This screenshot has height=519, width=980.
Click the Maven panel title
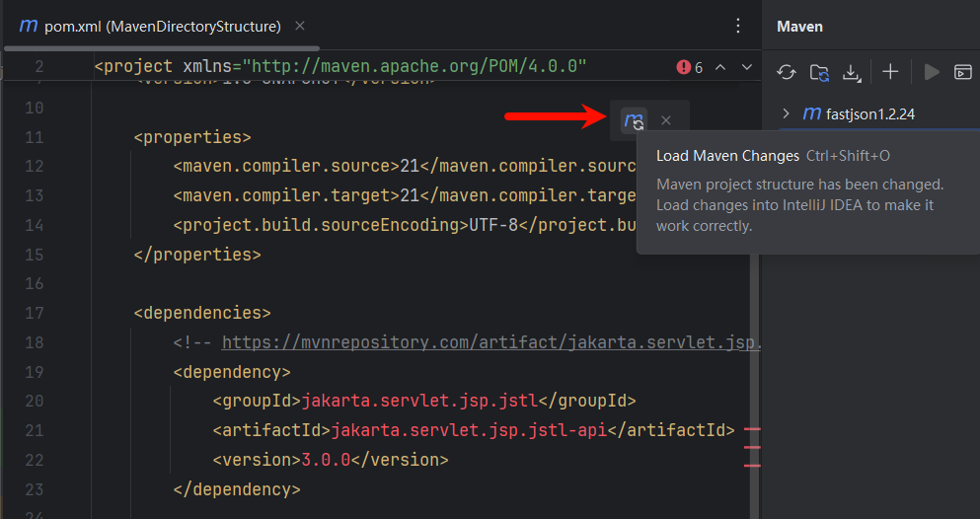point(799,27)
